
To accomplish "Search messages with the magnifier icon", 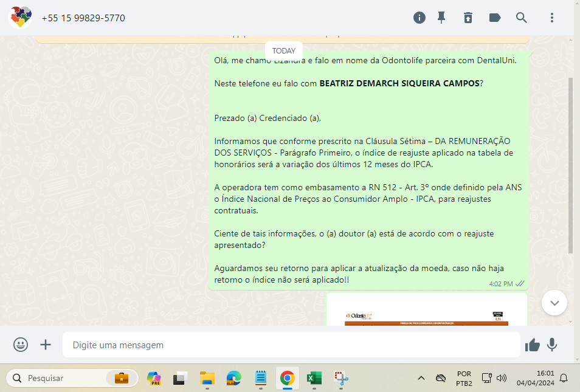I will click(x=522, y=18).
